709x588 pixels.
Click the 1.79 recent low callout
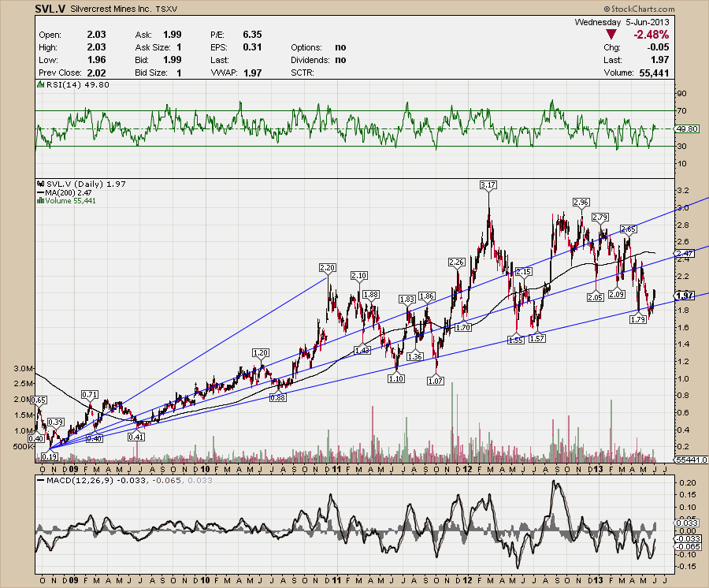pyautogui.click(x=638, y=319)
